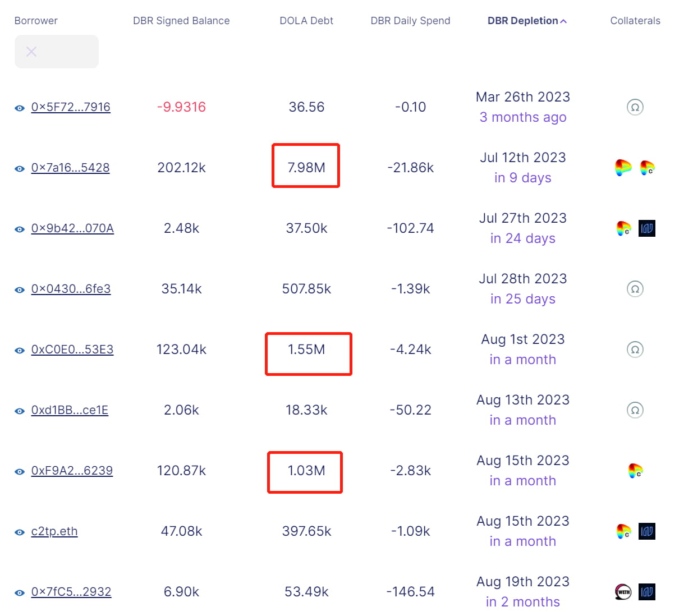The image size is (693, 616).
Task: Click the eye icon beside c2tp.eth
Action: (x=20, y=532)
